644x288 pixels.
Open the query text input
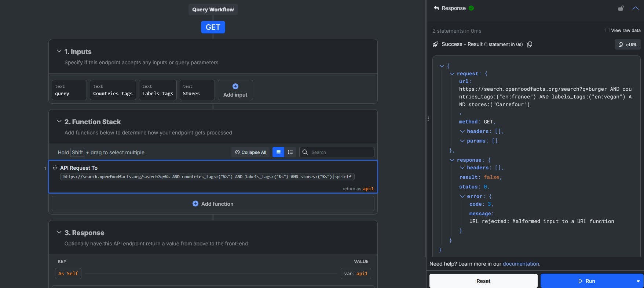[x=69, y=90]
